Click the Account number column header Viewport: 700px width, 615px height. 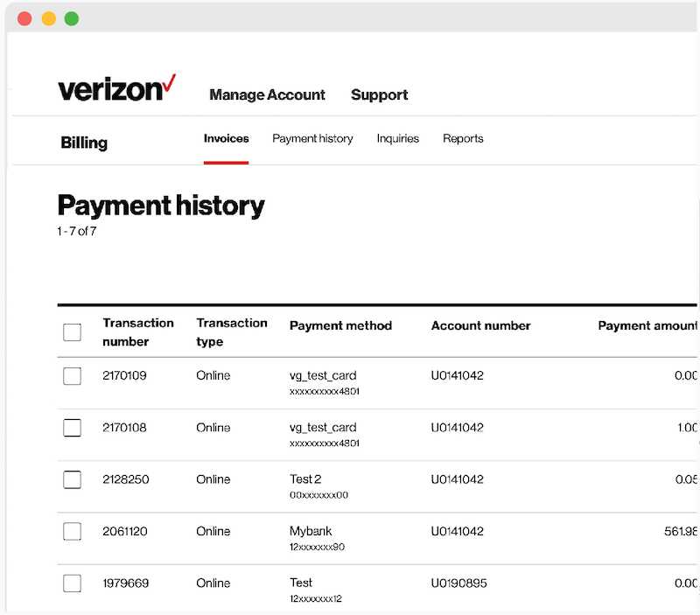480,325
